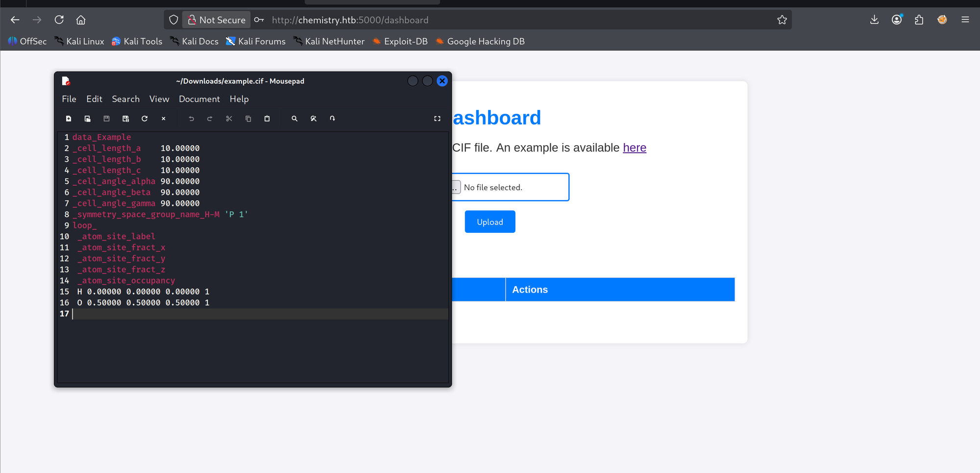980x473 pixels.
Task: Open the Exploit-DB bookmark
Action: click(400, 42)
